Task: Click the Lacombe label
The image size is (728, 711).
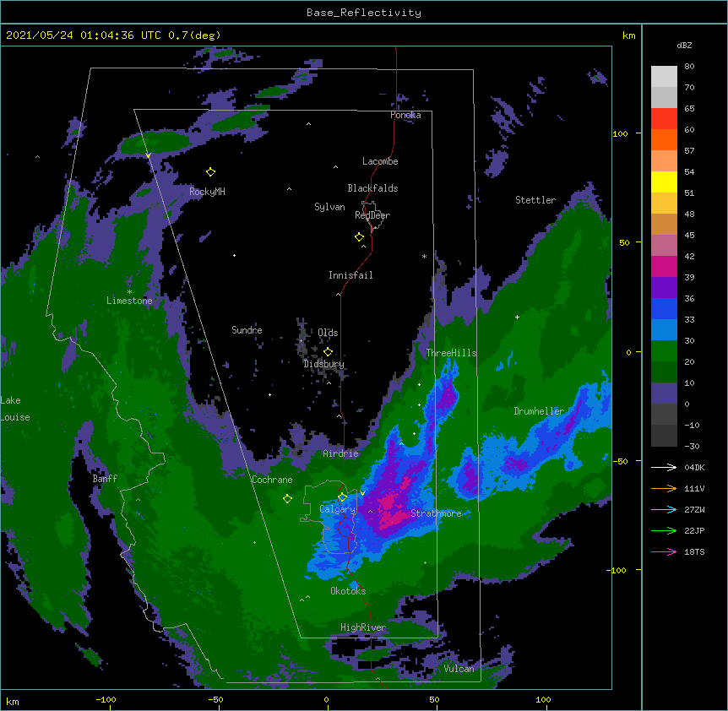Action: coord(380,161)
